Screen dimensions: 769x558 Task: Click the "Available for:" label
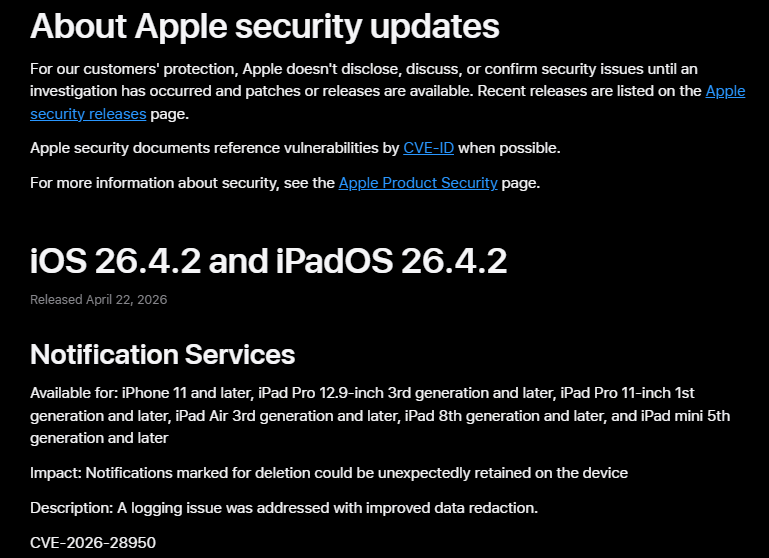point(73,392)
